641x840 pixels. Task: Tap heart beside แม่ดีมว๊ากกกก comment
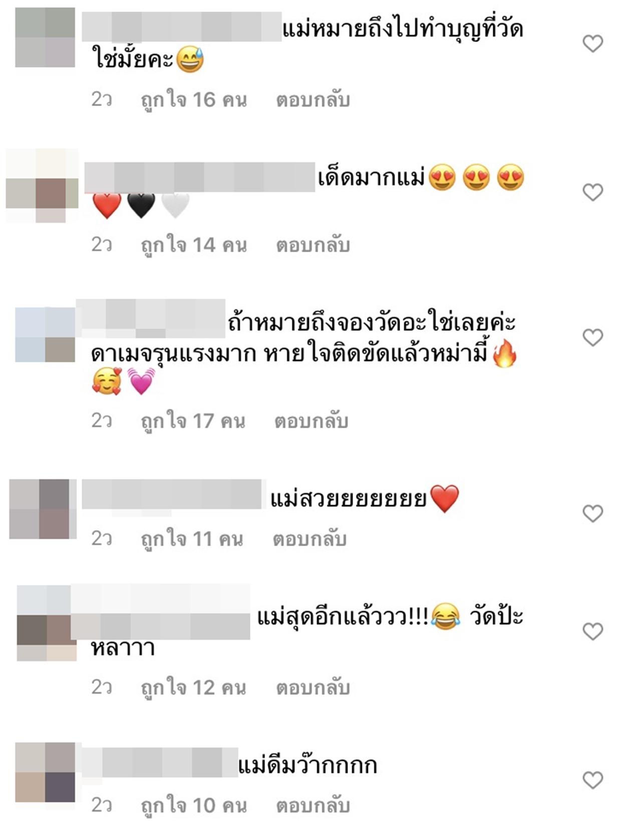click(593, 780)
